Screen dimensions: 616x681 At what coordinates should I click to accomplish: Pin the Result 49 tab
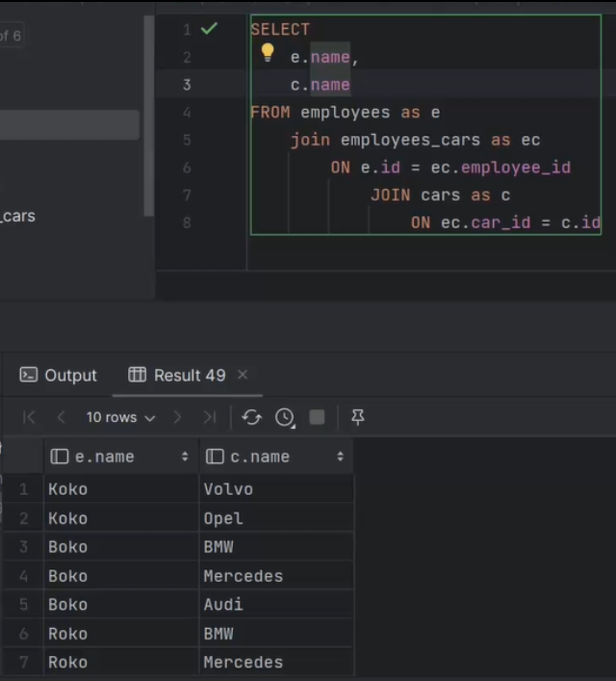[358, 417]
